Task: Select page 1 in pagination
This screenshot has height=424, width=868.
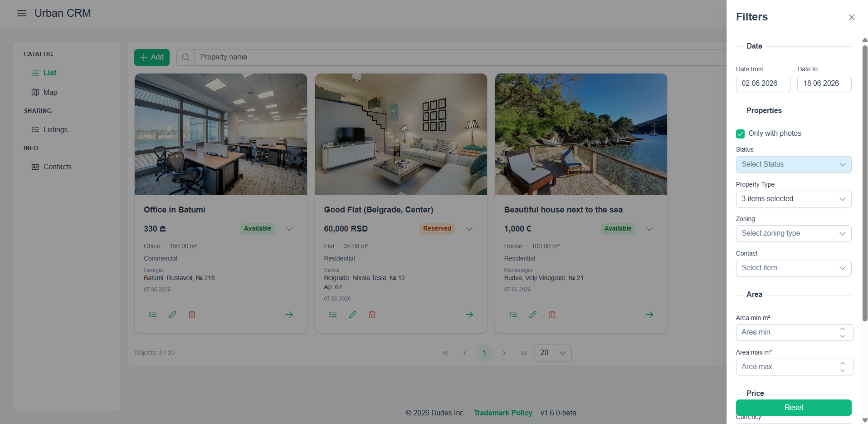Action: coord(484,353)
